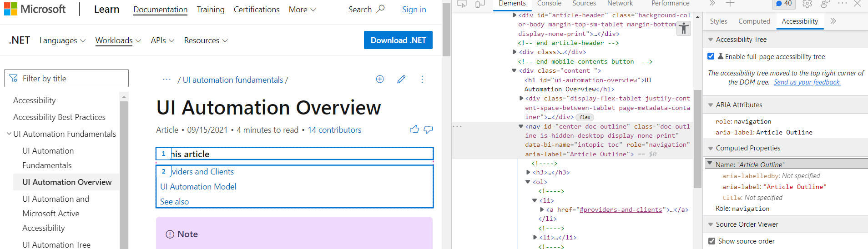The image size is (868, 249).
Task: Open the Search magnifier icon
Action: (x=380, y=9)
